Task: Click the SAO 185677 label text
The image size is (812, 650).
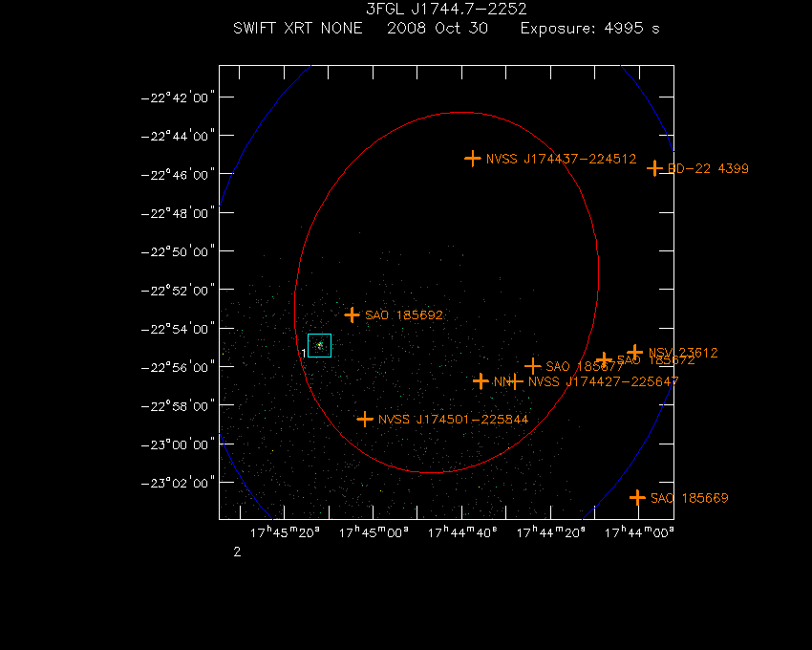Action: click(x=585, y=366)
